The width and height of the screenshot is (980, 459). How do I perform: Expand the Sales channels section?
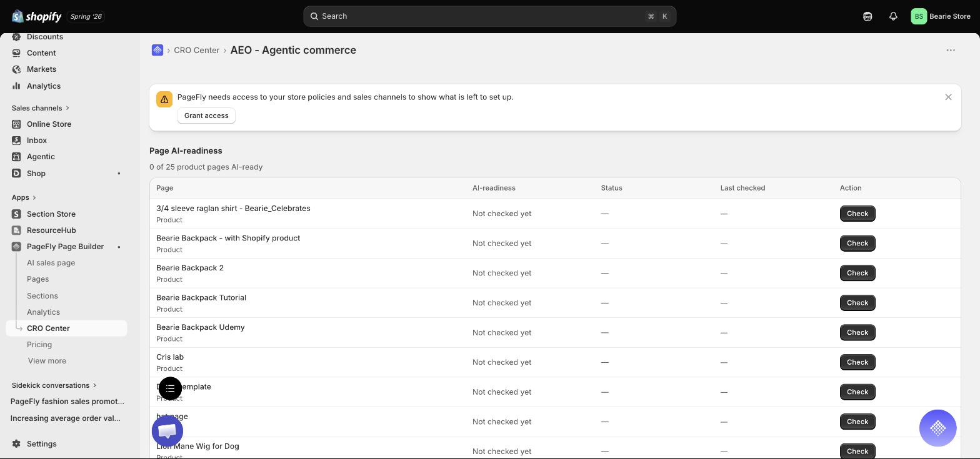[41, 108]
